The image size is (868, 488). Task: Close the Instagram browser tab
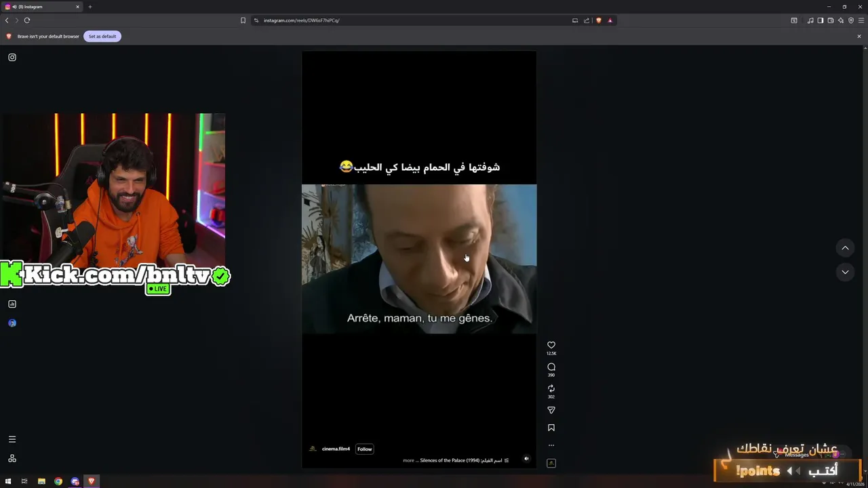point(77,7)
